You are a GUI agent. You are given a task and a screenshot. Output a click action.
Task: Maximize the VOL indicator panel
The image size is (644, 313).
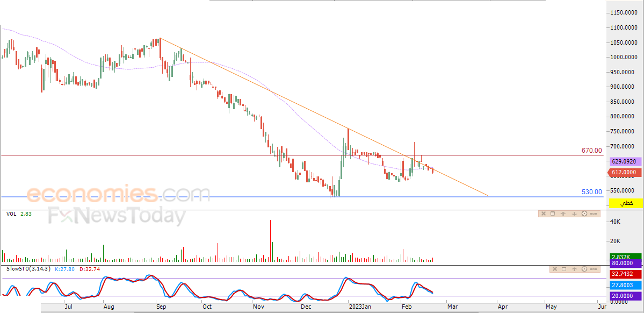pos(552,214)
